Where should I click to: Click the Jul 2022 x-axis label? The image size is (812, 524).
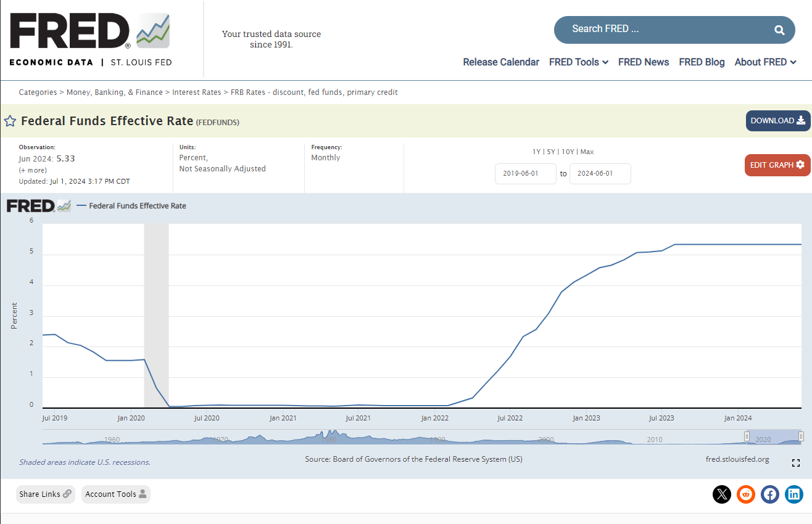click(x=510, y=418)
